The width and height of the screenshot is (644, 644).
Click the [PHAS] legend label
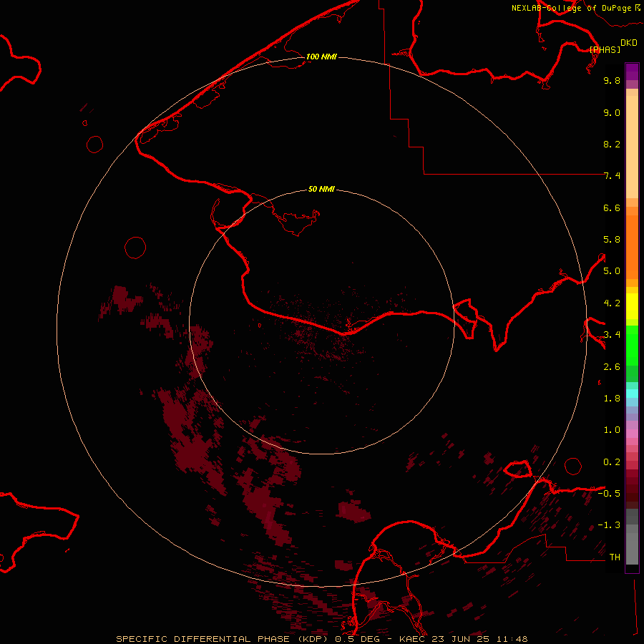pyautogui.click(x=605, y=49)
